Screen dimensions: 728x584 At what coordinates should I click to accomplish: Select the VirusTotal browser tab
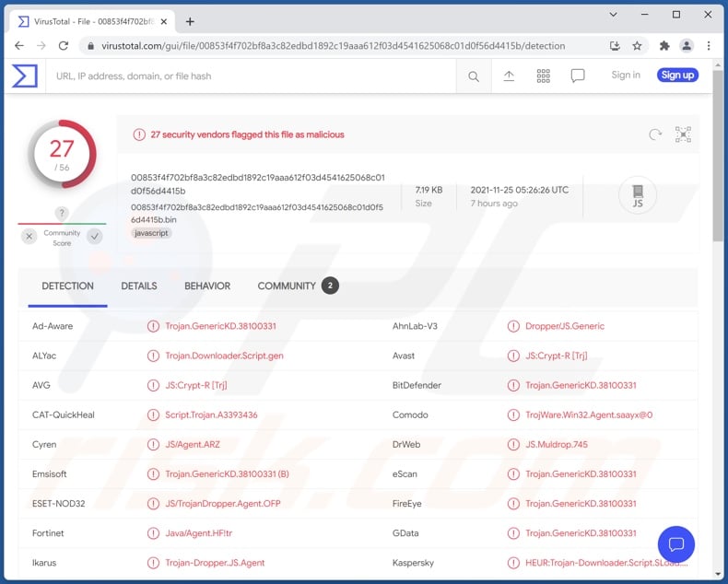point(92,21)
